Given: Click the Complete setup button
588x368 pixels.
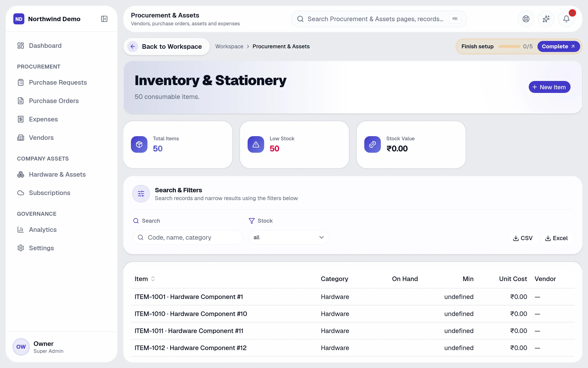Looking at the screenshot, I should [558, 46].
